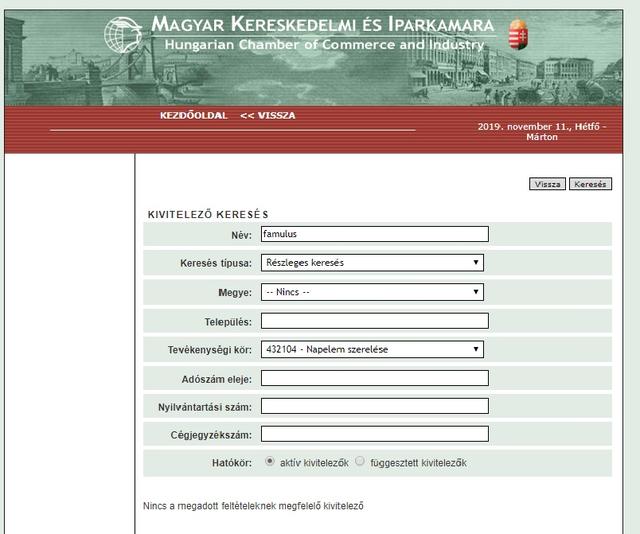Click the Hungarian coat of arms emblem
640x534 pixels.
[518, 34]
